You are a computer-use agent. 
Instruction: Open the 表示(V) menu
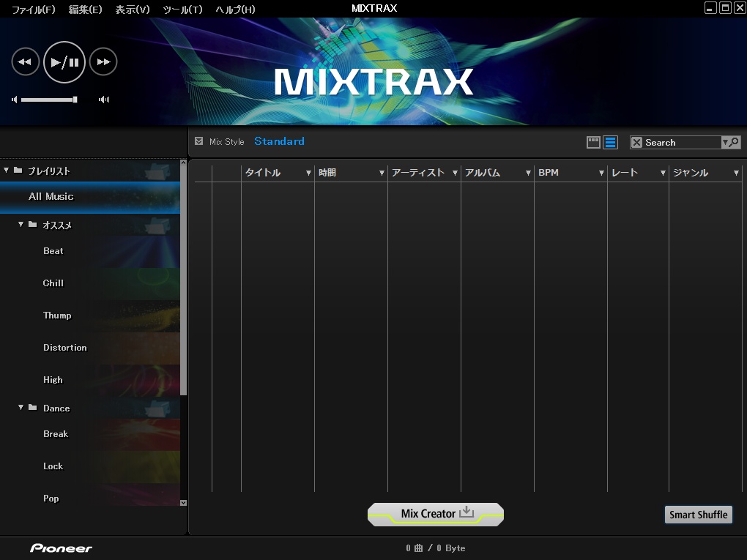point(132,9)
